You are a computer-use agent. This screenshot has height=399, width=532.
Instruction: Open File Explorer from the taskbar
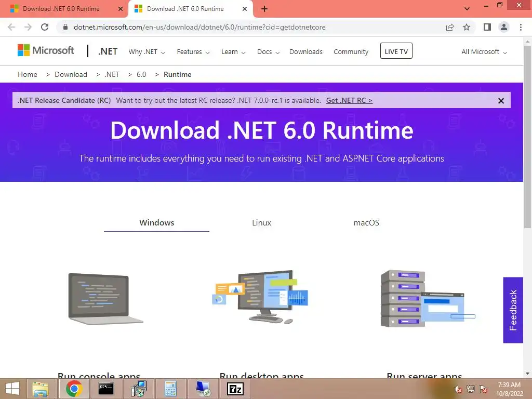(x=41, y=389)
